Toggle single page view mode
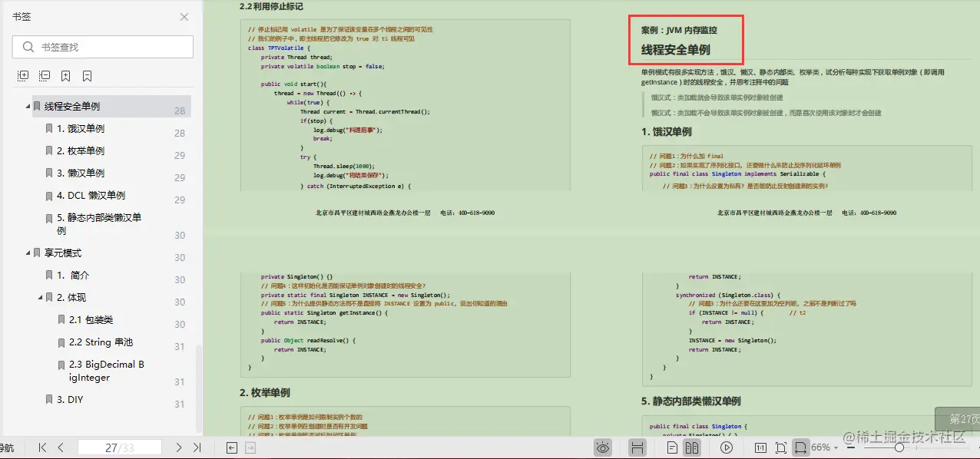 click(x=673, y=447)
